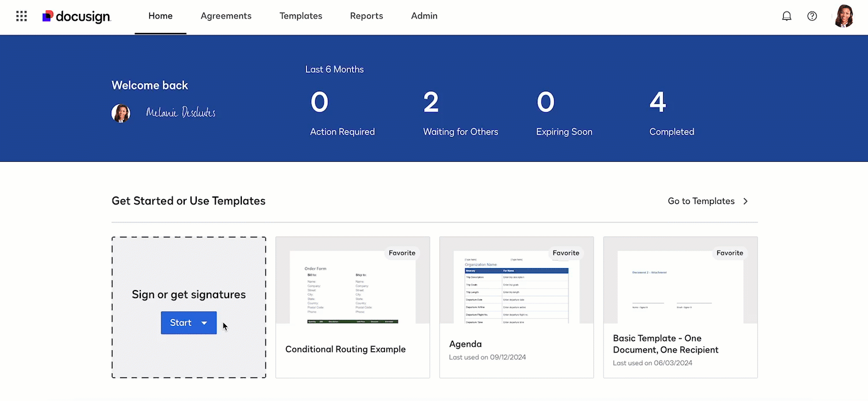Click the Go to Templates chevron arrow
Screen dimensions: 868x401
pyautogui.click(x=746, y=201)
